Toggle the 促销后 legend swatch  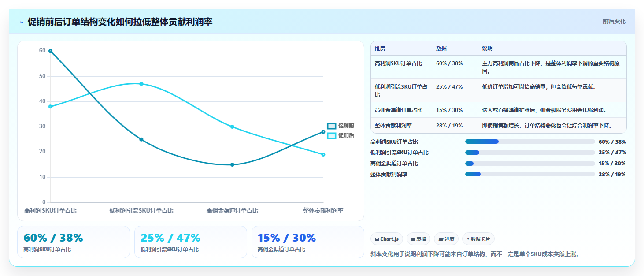[x=331, y=135]
